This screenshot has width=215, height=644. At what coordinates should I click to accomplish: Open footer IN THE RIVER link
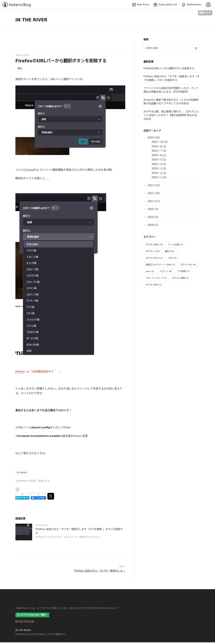(x=23, y=630)
